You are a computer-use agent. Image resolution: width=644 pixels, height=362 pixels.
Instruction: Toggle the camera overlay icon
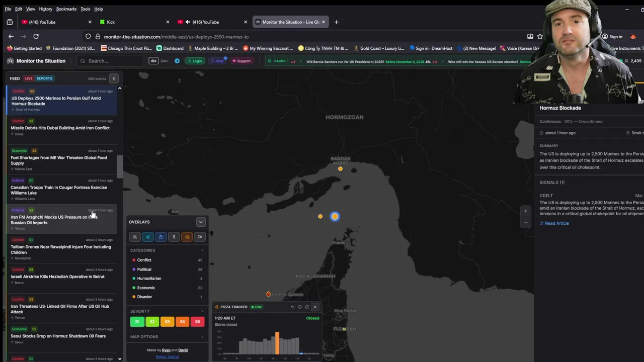click(x=200, y=237)
